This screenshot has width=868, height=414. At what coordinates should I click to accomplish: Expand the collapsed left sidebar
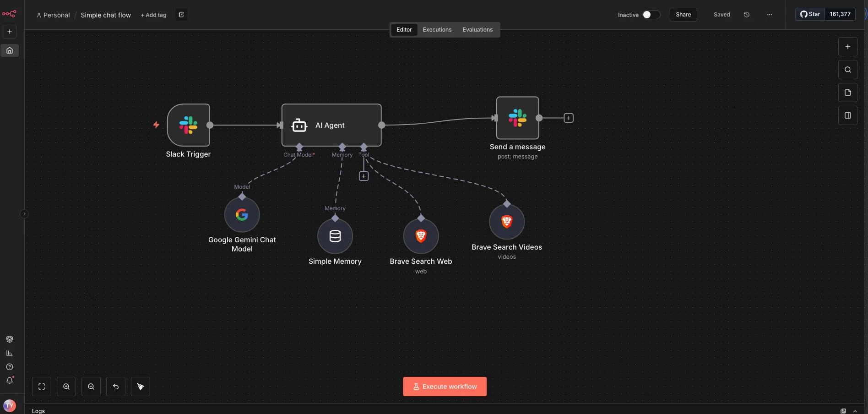pos(24,214)
